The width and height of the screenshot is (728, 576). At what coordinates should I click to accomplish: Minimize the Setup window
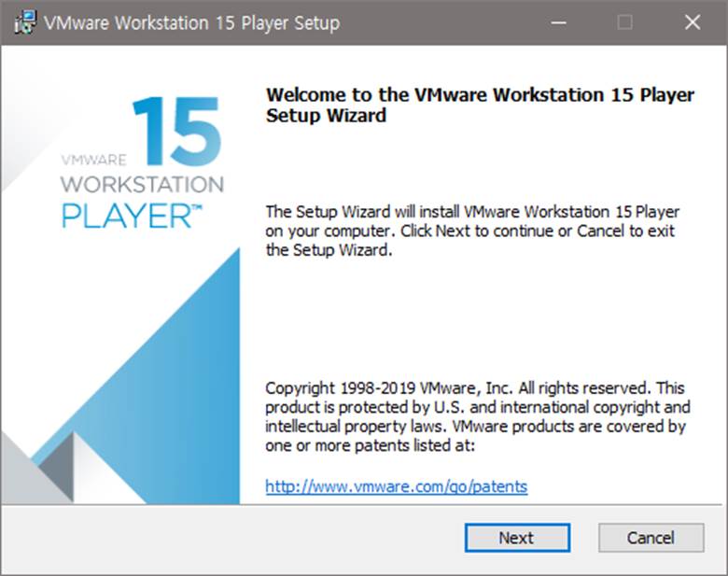557,22
